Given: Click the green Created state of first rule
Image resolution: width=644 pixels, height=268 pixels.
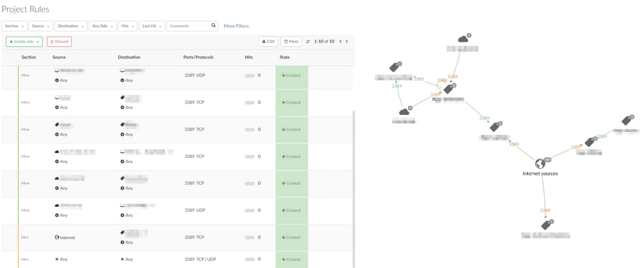Looking at the screenshot, I should tap(291, 75).
